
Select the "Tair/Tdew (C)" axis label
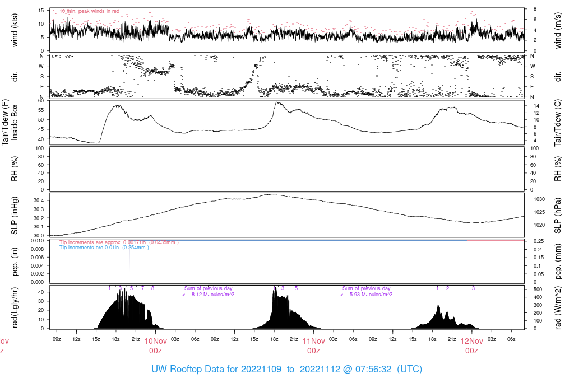[x=558, y=123]
